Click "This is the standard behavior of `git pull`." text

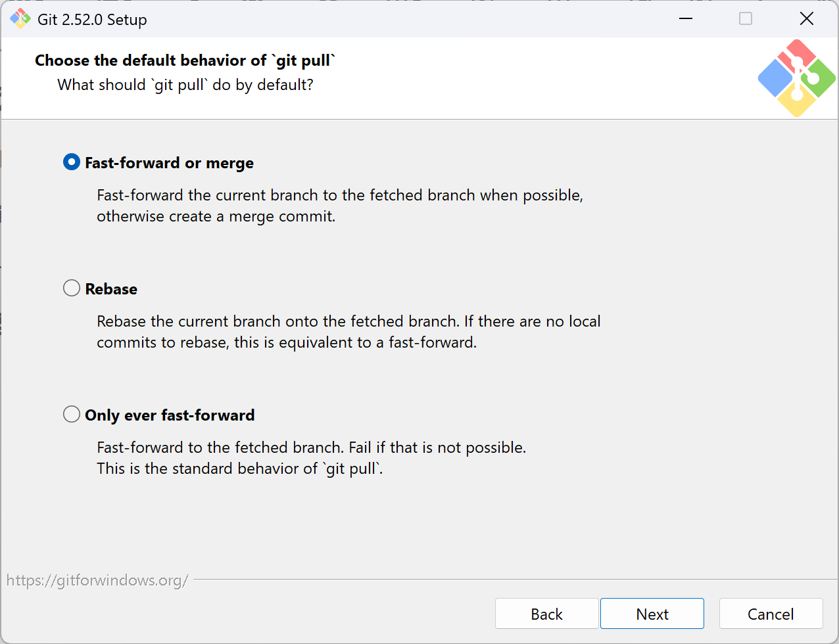[240, 469]
